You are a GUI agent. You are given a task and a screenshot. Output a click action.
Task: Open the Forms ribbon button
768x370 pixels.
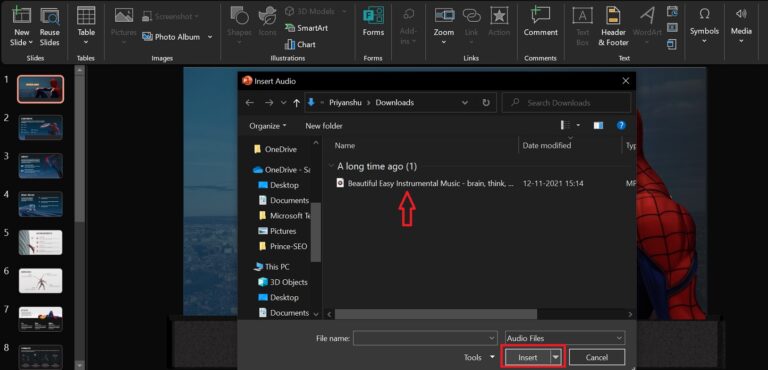(x=373, y=22)
